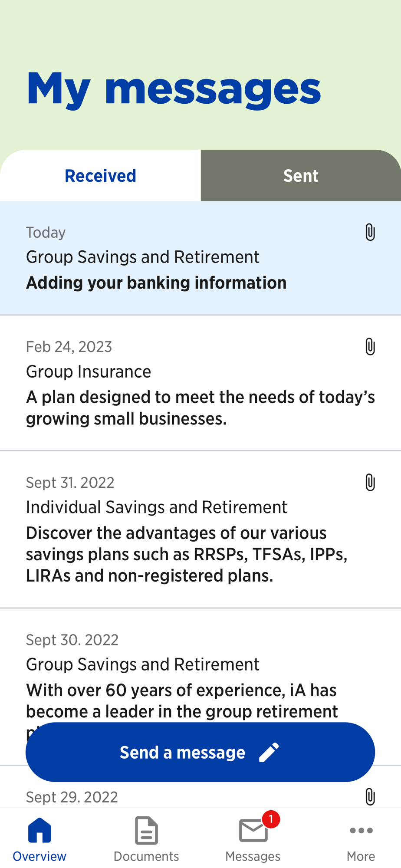401x868 pixels.
Task: Open the More three-dots icon
Action: [361, 830]
